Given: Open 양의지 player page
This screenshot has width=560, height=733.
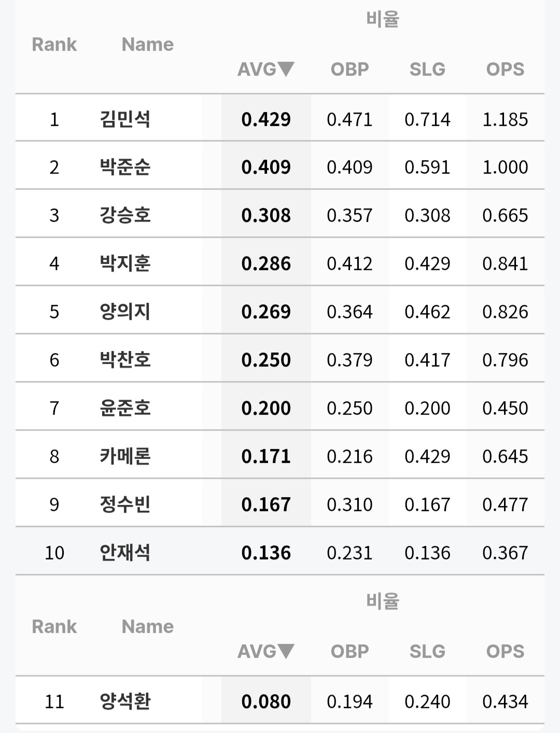Looking at the screenshot, I should coord(125,312).
